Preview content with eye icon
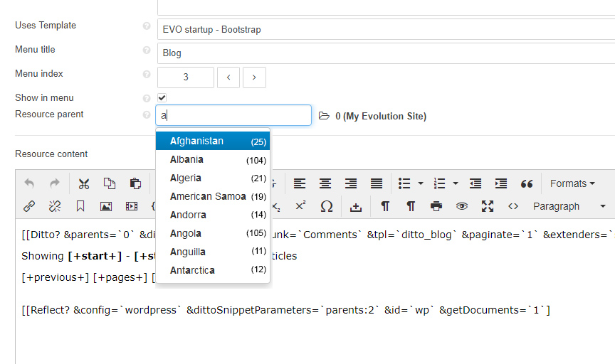The width and height of the screenshot is (615, 364). coord(462,206)
